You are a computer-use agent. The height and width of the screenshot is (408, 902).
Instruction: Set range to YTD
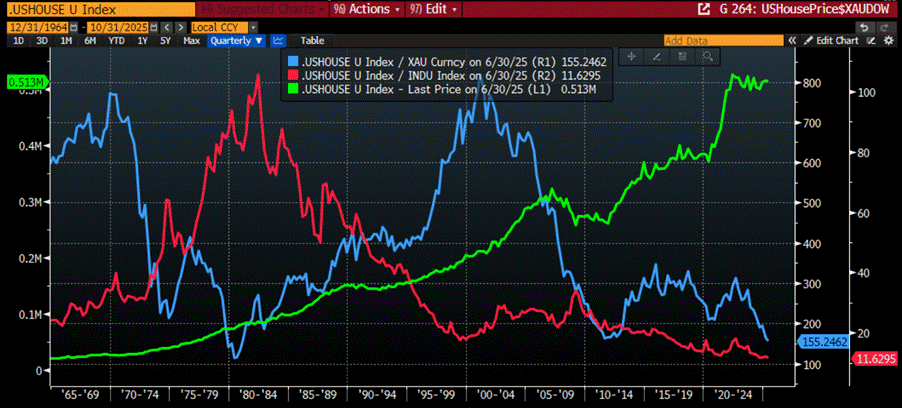tap(116, 41)
